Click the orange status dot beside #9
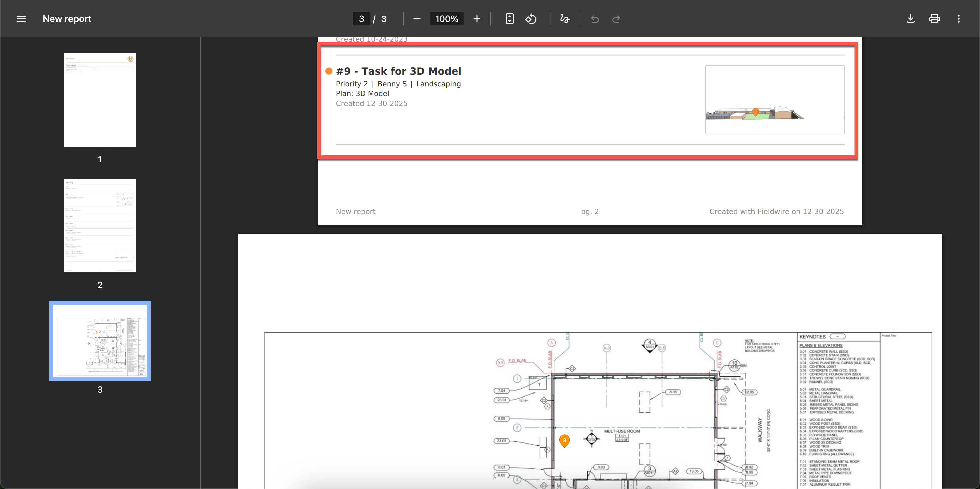The width and height of the screenshot is (980, 489). pyautogui.click(x=329, y=71)
